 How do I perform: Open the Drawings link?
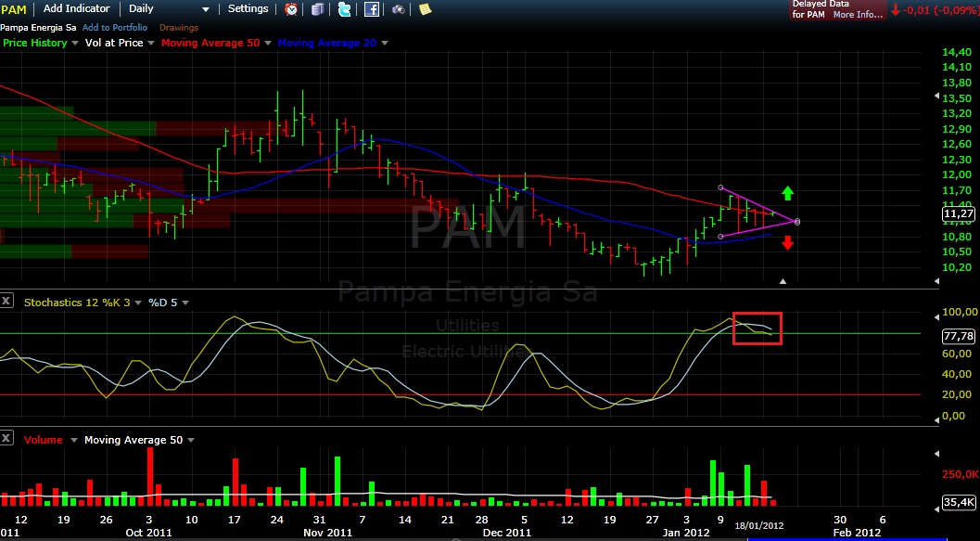click(179, 28)
